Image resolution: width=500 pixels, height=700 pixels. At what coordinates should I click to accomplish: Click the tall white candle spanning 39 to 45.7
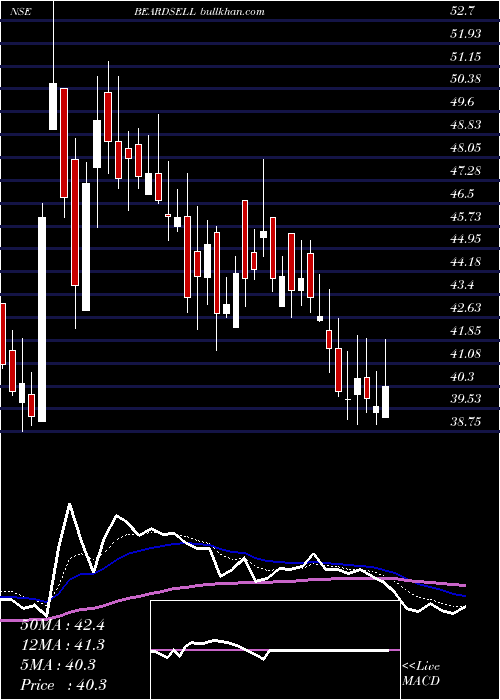point(42,319)
